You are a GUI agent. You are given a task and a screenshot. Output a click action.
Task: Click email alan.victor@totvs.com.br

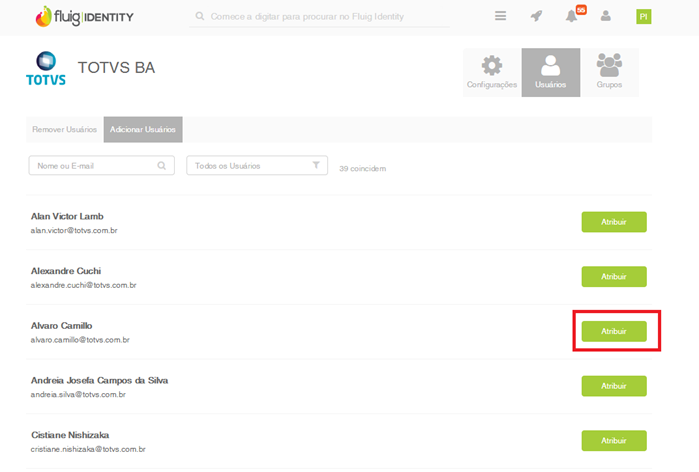74,230
